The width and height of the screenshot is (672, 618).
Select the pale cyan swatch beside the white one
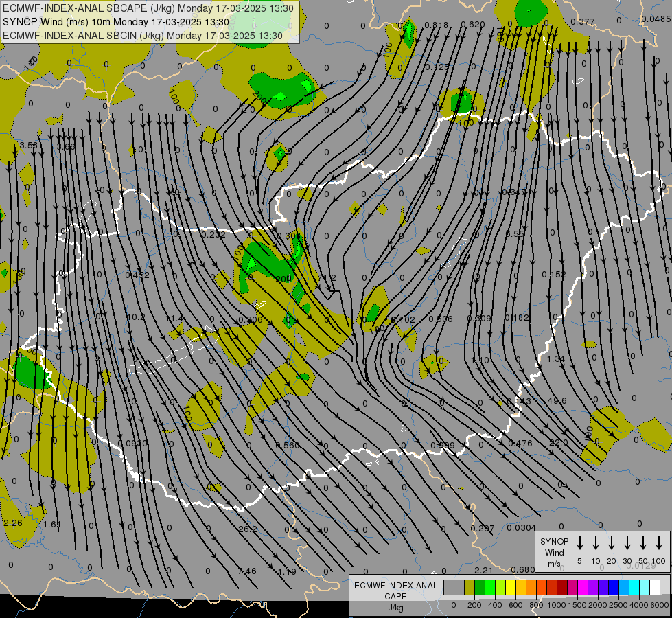coord(645,587)
